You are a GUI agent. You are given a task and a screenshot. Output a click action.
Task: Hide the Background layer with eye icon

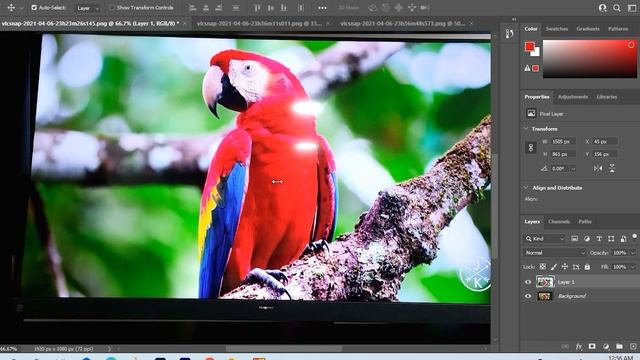pyautogui.click(x=528, y=296)
